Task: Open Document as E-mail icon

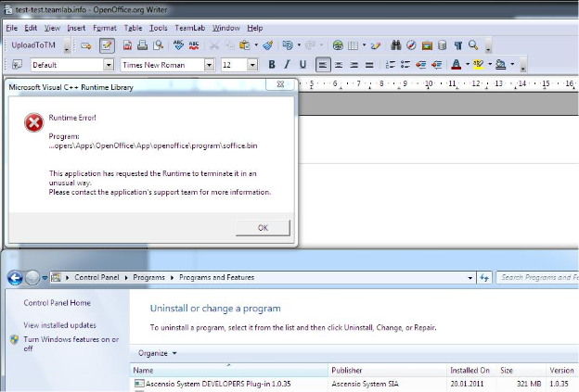Action: 86,45
